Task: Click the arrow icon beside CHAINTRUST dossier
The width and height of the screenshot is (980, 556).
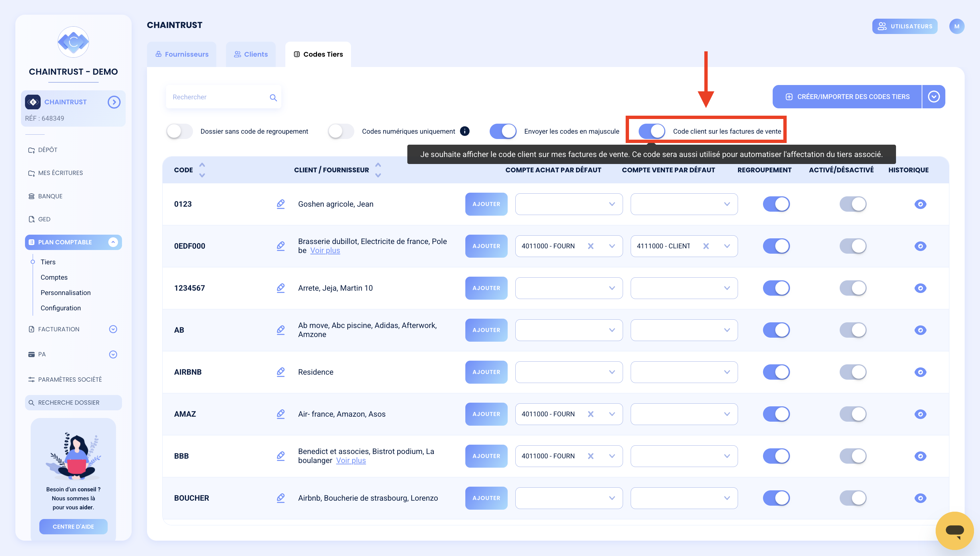Action: tap(114, 102)
